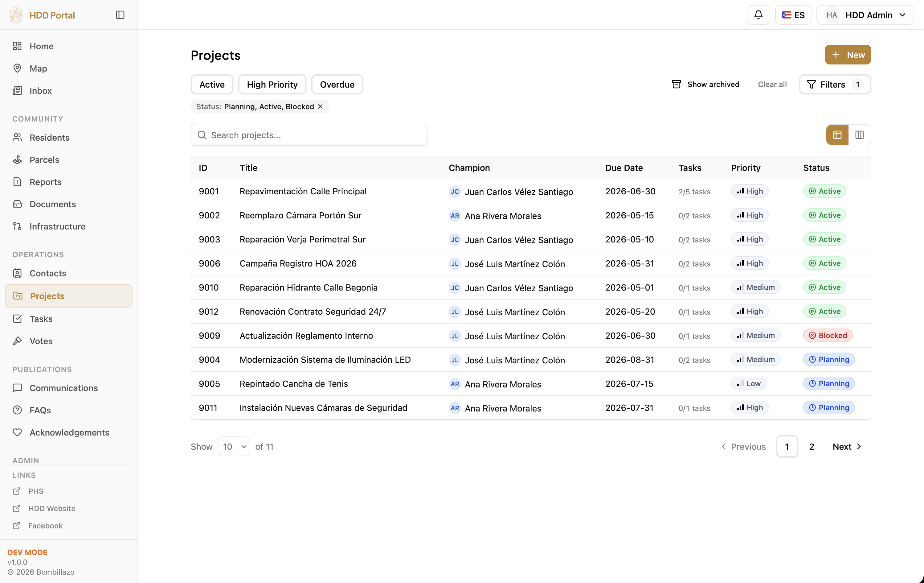Open Map from sidebar
This screenshot has height=583, width=924.
tap(69, 68)
